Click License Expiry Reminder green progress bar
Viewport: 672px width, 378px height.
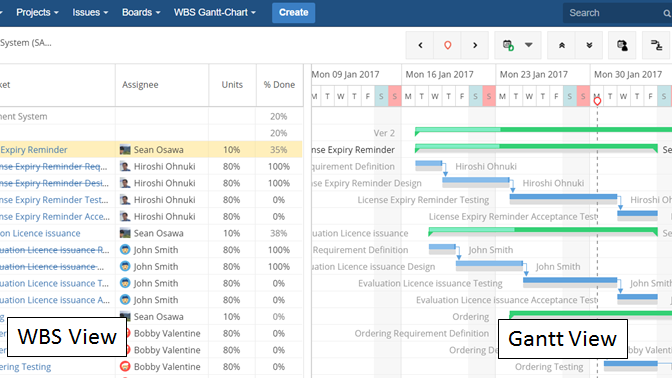click(536, 147)
